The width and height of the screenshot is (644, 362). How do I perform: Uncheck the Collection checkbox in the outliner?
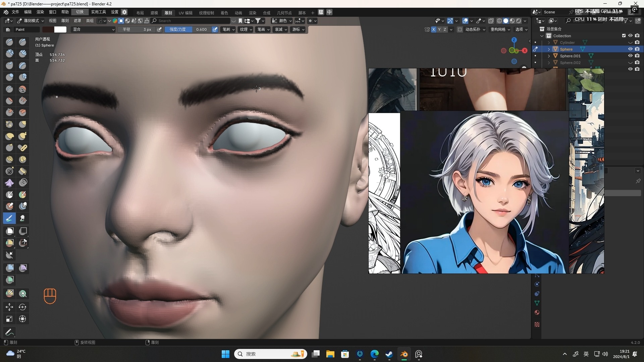click(x=624, y=36)
